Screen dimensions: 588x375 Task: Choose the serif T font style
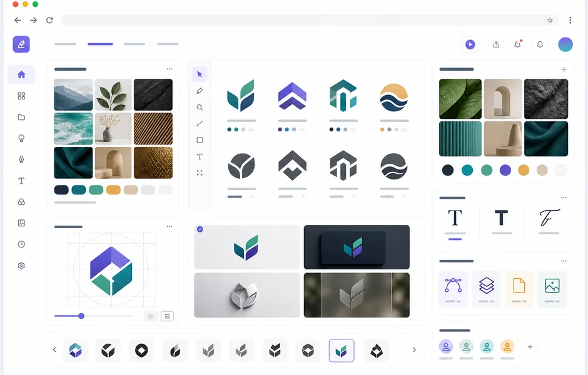click(x=455, y=217)
